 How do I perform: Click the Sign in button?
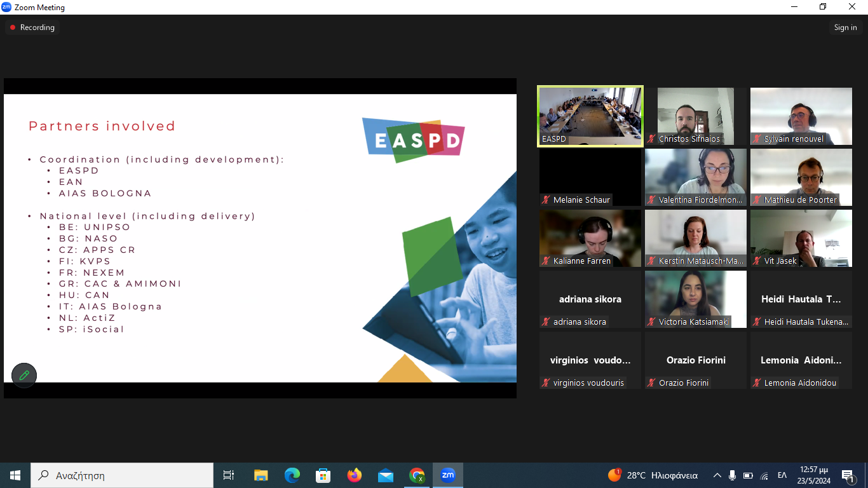(845, 27)
